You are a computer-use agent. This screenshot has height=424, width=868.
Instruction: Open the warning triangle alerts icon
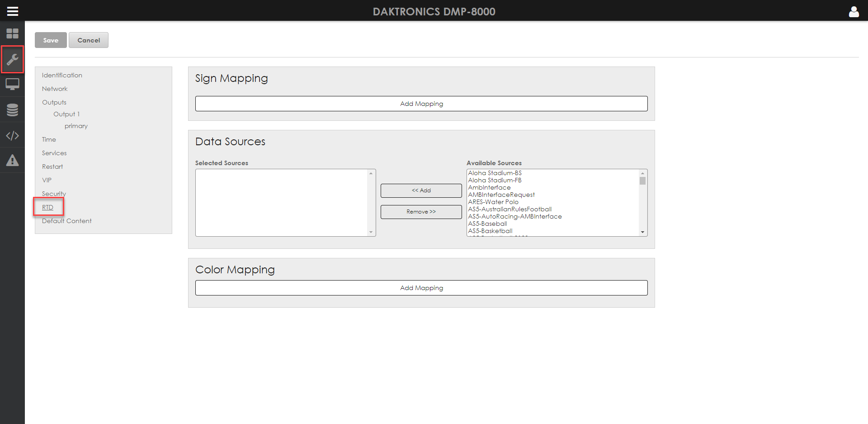click(12, 160)
